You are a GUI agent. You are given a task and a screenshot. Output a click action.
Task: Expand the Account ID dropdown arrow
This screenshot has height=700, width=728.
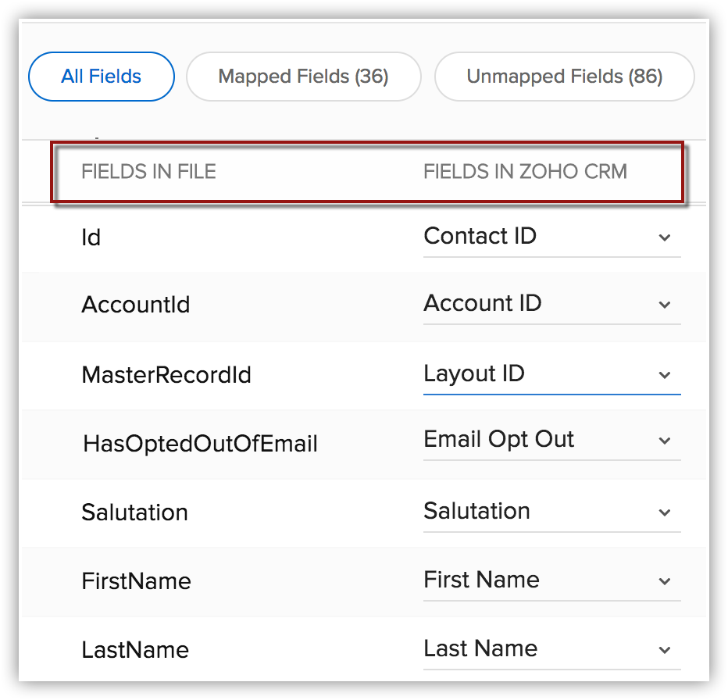coord(665,305)
